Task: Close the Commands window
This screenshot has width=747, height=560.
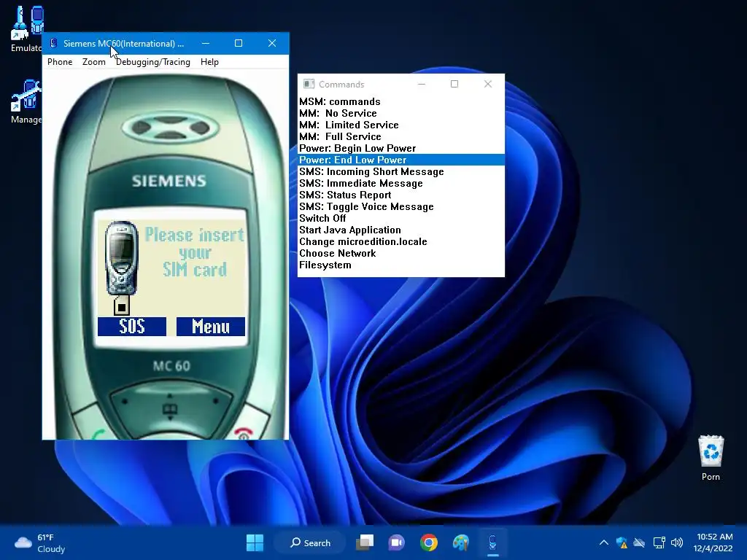Action: pos(488,85)
